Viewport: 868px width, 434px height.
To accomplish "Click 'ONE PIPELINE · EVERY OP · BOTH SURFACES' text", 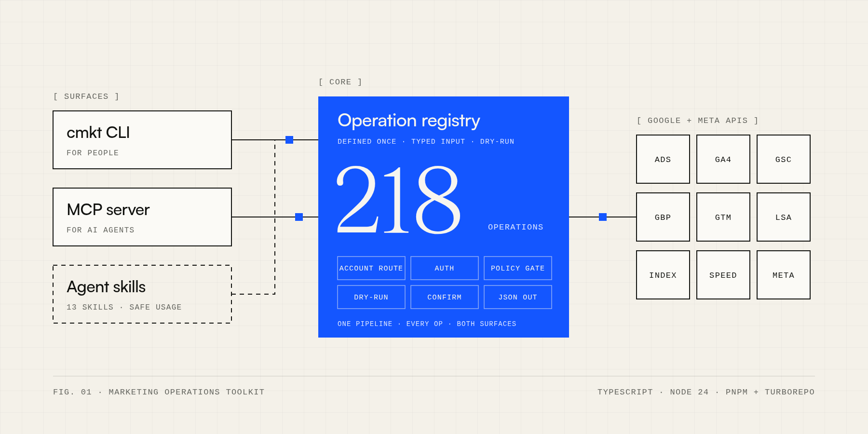I will (x=427, y=324).
